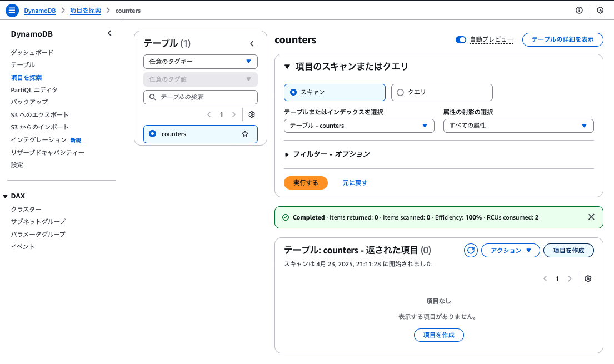The height and width of the screenshot is (364, 614).
Task: Click 実行する button
Action: click(306, 183)
